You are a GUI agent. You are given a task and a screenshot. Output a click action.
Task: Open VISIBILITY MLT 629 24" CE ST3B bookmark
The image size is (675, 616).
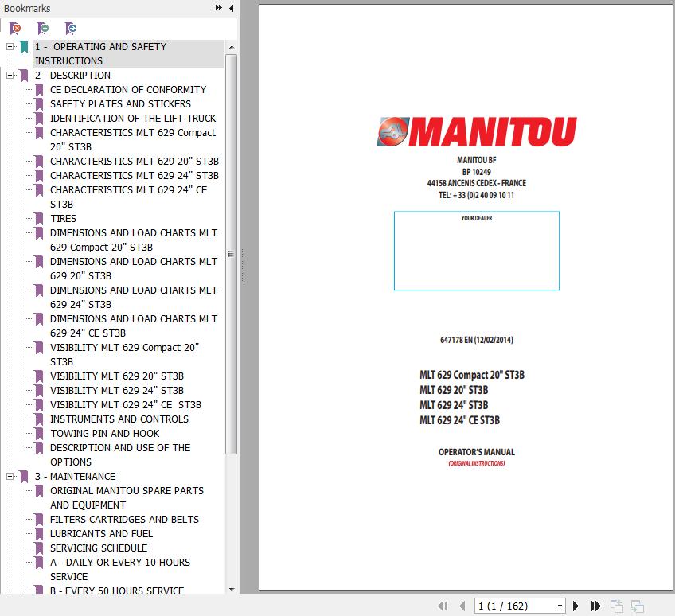(126, 404)
